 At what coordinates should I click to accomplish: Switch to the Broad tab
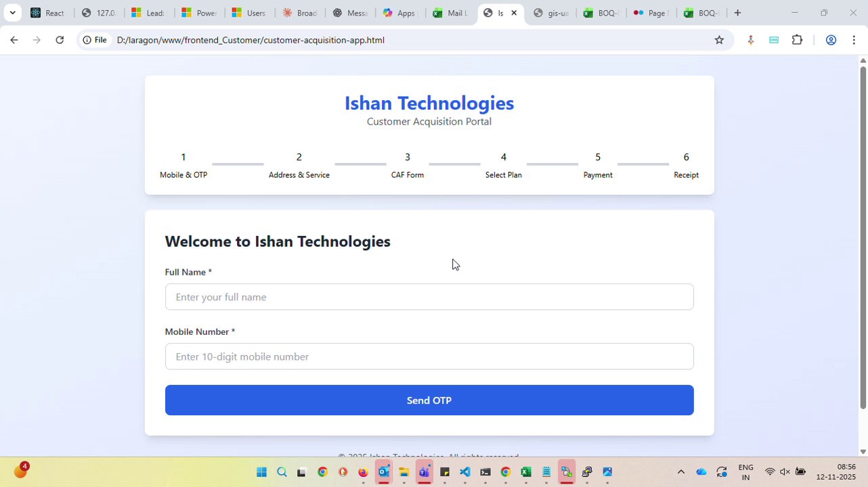(299, 13)
